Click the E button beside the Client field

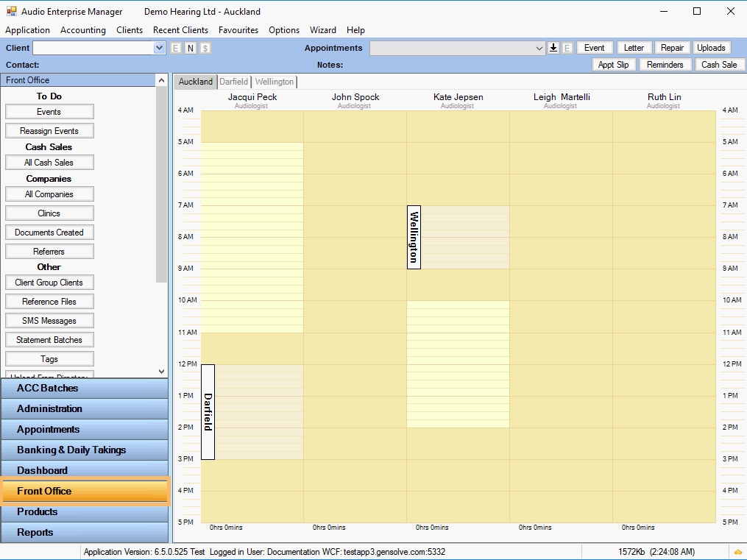click(x=176, y=48)
